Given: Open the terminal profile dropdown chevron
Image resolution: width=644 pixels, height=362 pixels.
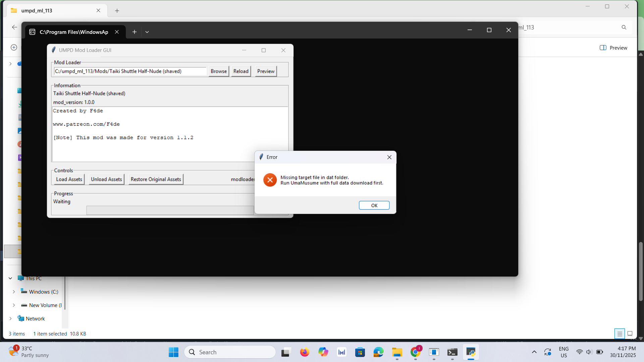Looking at the screenshot, I should [147, 32].
